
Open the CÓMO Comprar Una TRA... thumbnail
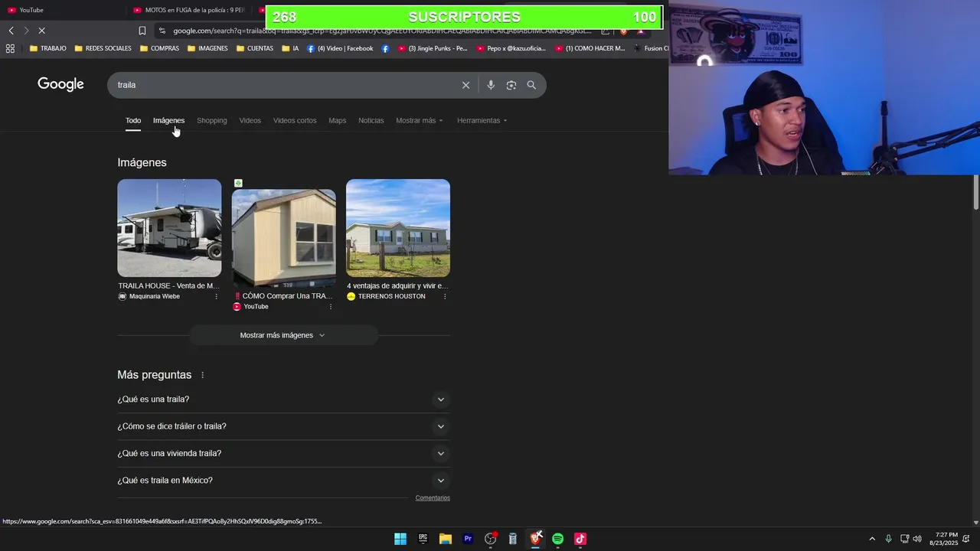pos(283,238)
